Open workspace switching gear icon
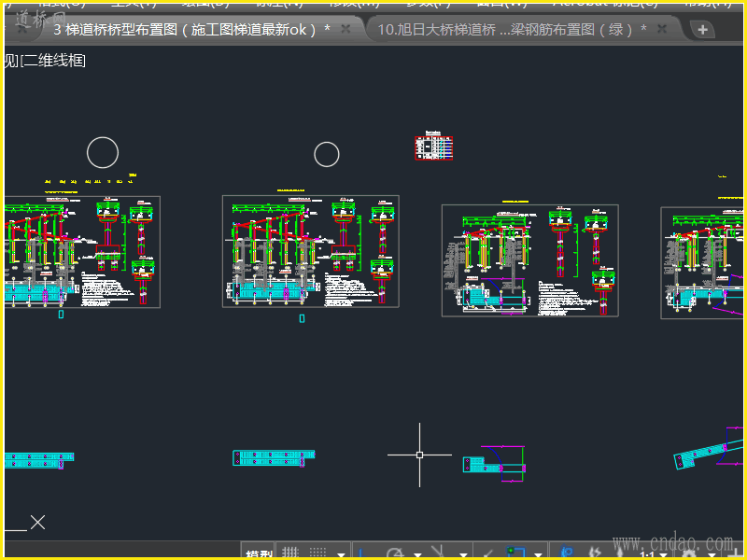Viewport: 747px width, 560px height. pyautogui.click(x=689, y=553)
